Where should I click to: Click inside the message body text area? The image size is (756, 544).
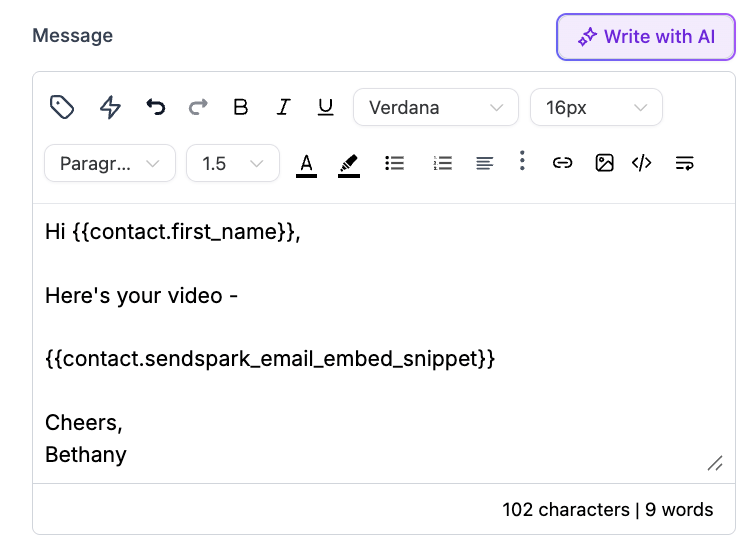click(384, 343)
